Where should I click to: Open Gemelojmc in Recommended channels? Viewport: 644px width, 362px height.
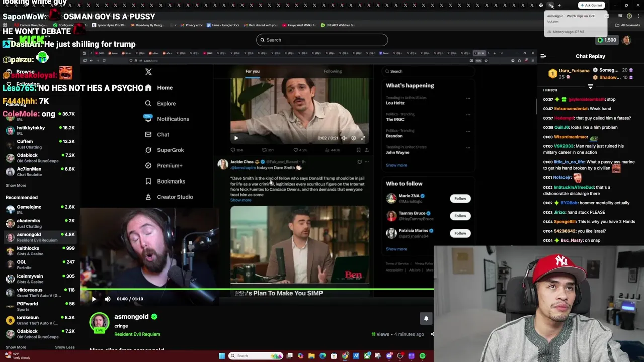click(x=40, y=210)
